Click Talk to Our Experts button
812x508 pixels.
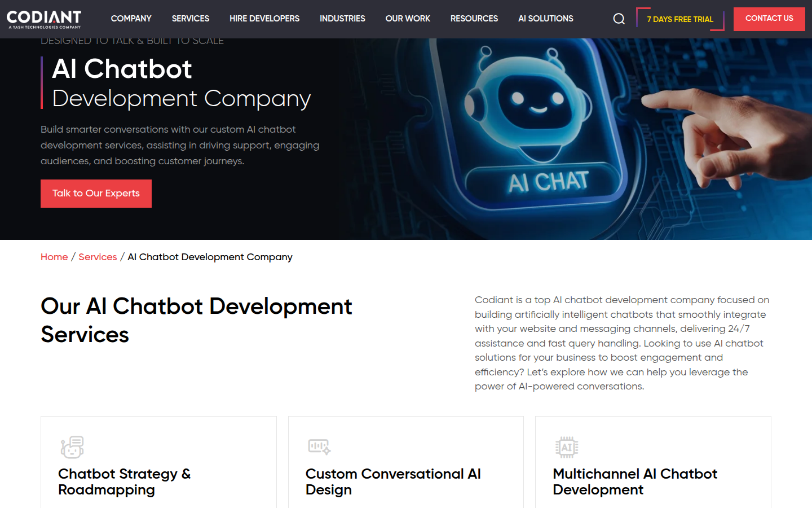[96, 194]
